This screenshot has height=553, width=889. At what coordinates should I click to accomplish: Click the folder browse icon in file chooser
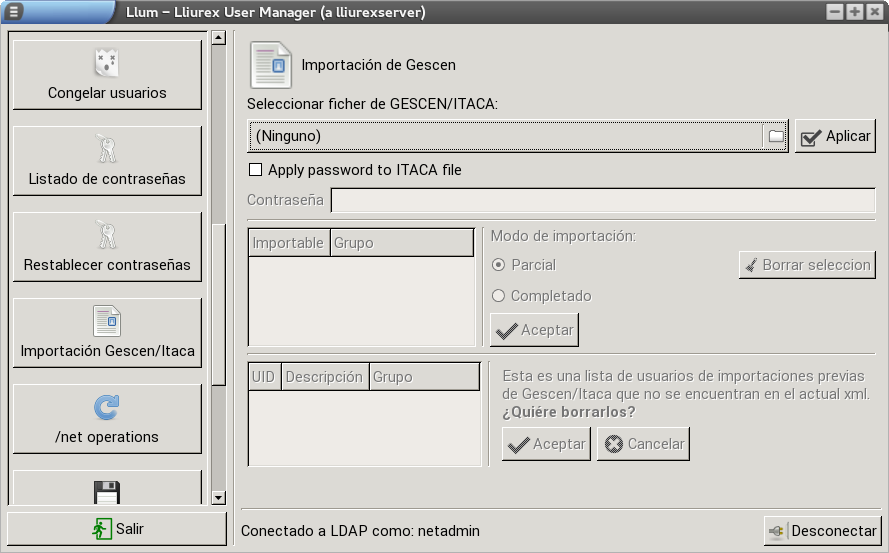click(776, 136)
